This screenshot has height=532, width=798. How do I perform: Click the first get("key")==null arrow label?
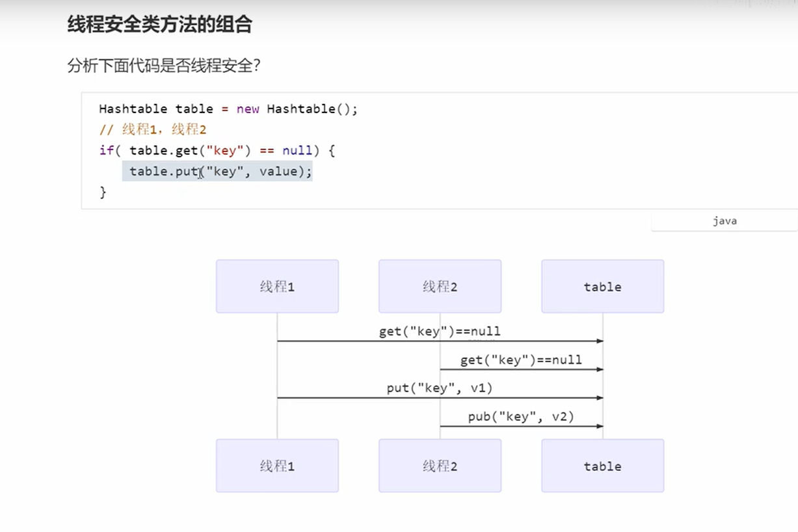pyautogui.click(x=439, y=331)
